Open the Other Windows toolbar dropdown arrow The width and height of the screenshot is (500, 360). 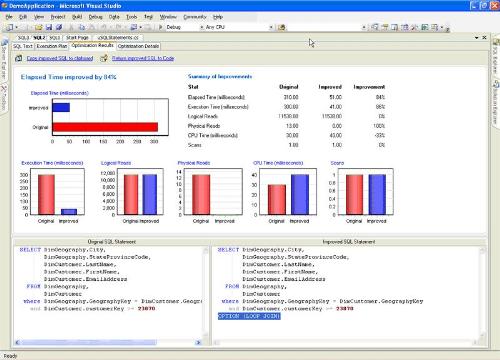tap(442, 27)
